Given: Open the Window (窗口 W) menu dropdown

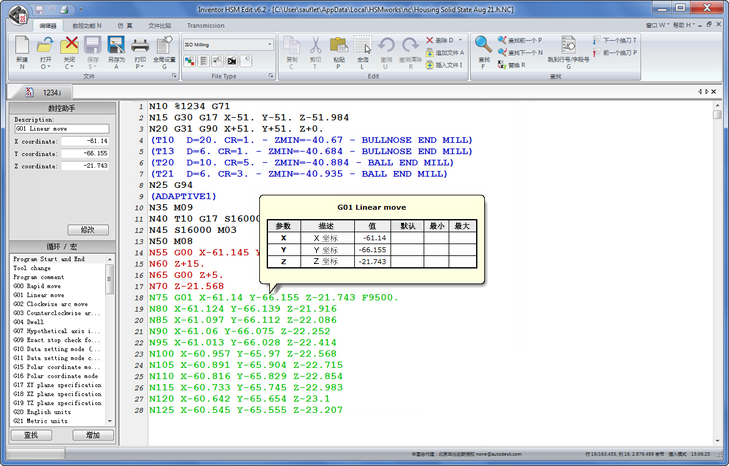Looking at the screenshot, I should pyautogui.click(x=657, y=25).
